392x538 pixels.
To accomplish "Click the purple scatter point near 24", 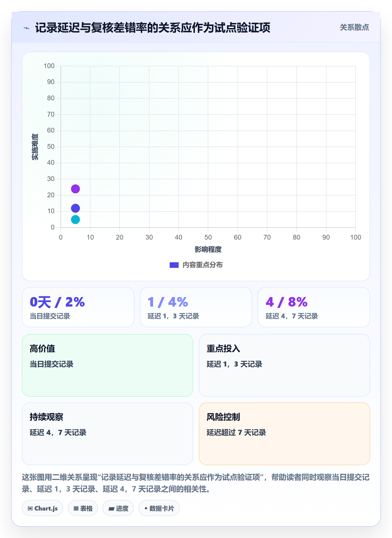I will pyautogui.click(x=75, y=189).
